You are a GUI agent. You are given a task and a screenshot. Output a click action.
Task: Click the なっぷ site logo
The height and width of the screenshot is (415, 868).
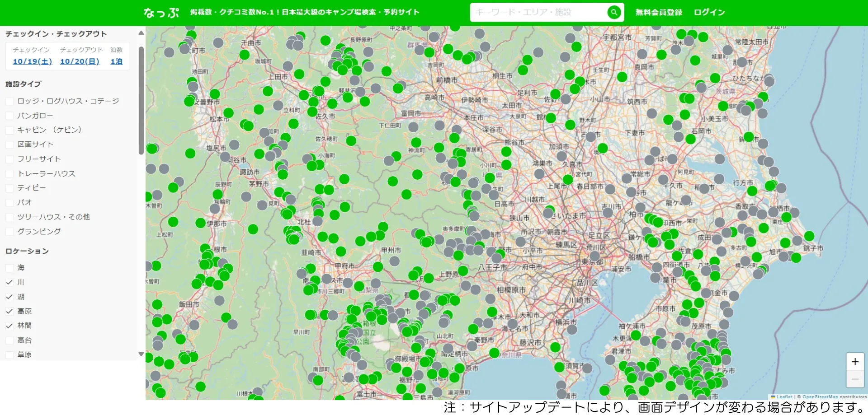tap(161, 13)
